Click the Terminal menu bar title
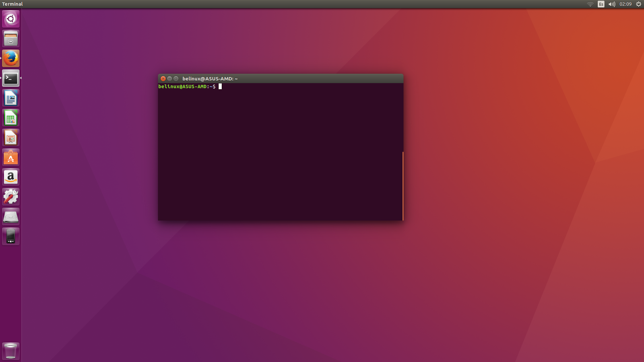644x362 pixels. click(12, 4)
